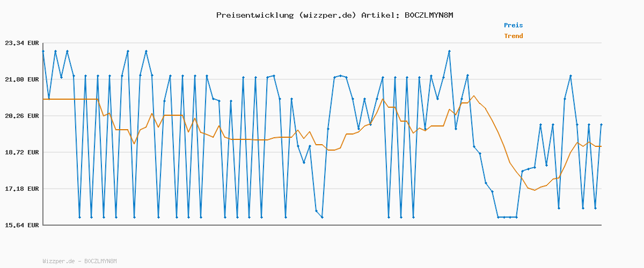
Task: Select article code B0CZLMYN8M in the title
Action: (x=429, y=15)
